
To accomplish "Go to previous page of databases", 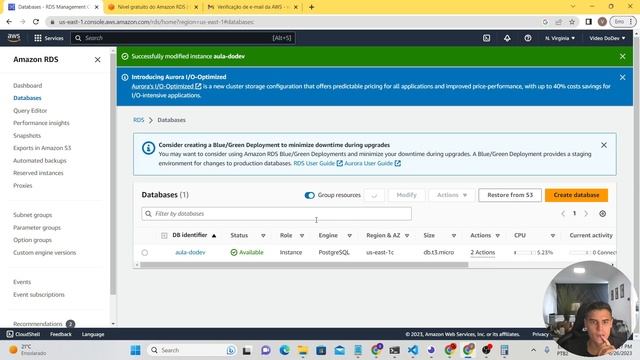I will tap(563, 213).
